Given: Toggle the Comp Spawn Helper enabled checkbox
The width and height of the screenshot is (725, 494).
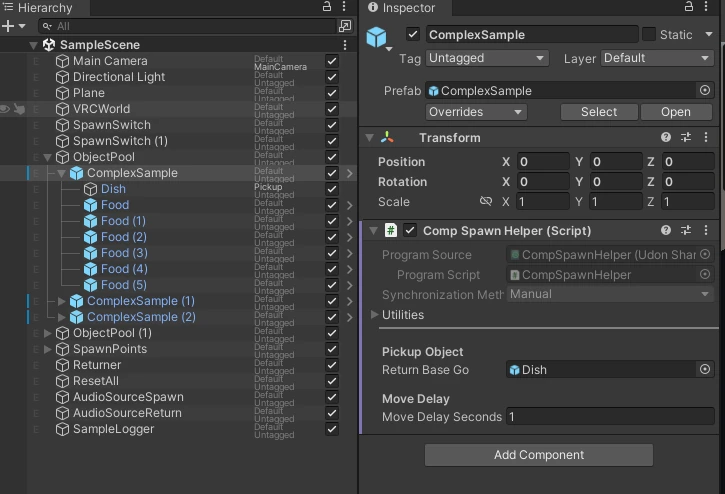Looking at the screenshot, I should 410,230.
